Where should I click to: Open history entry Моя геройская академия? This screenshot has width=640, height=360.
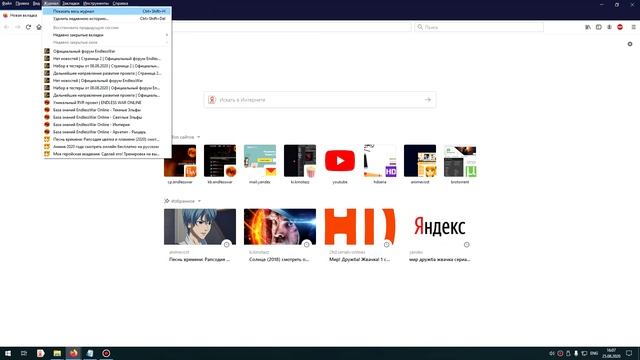(107, 154)
